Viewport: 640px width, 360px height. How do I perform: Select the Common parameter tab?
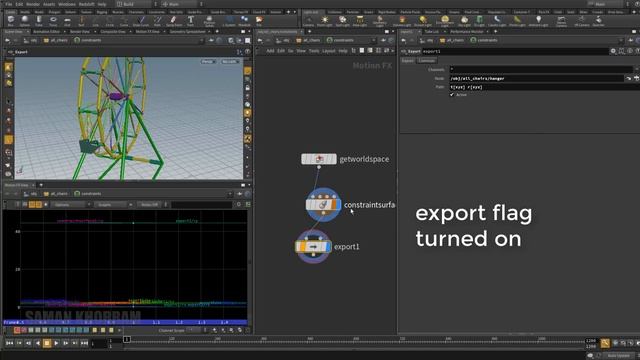[x=427, y=60]
